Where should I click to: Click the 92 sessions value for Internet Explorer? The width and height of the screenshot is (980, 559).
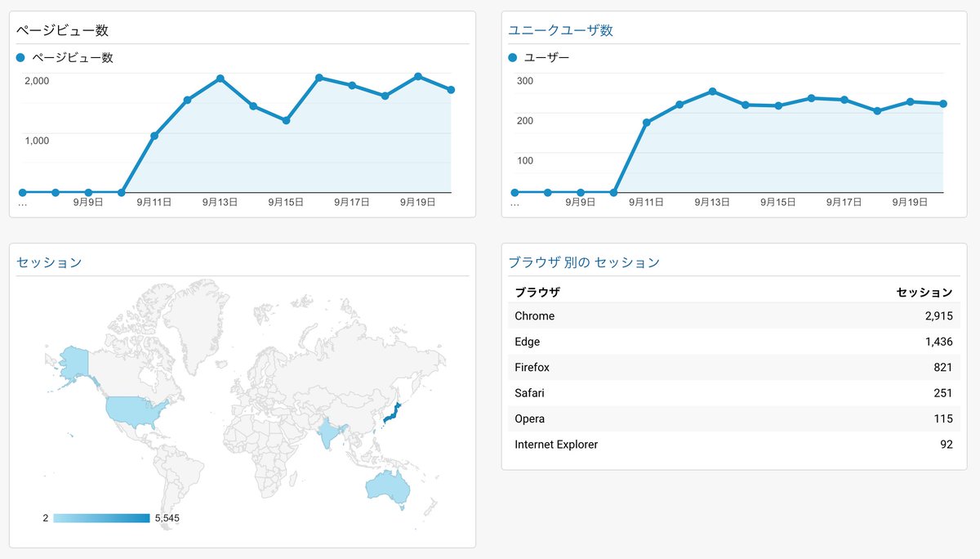pyautogui.click(x=947, y=445)
